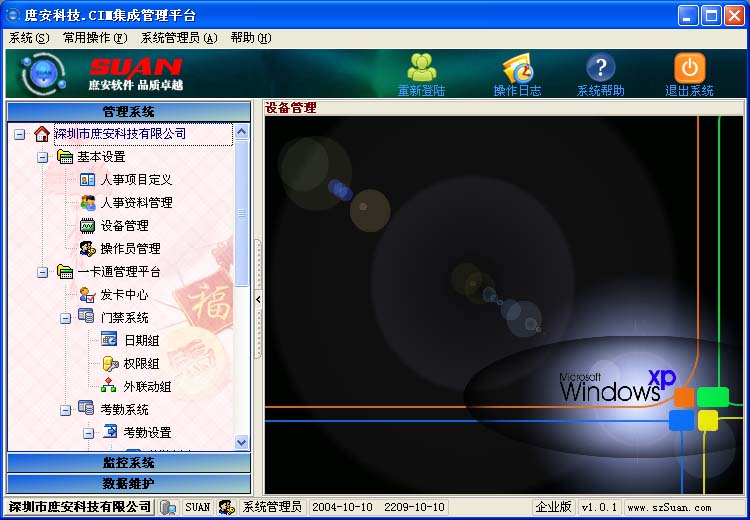
Task: Select 日期组 under 门禁系统
Action: tap(141, 341)
